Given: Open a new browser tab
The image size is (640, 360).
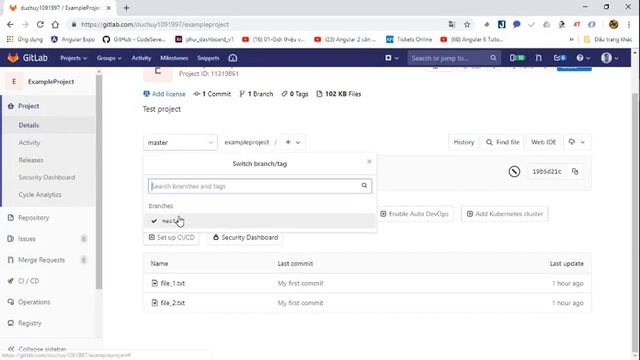Looking at the screenshot, I should pyautogui.click(x=127, y=8).
